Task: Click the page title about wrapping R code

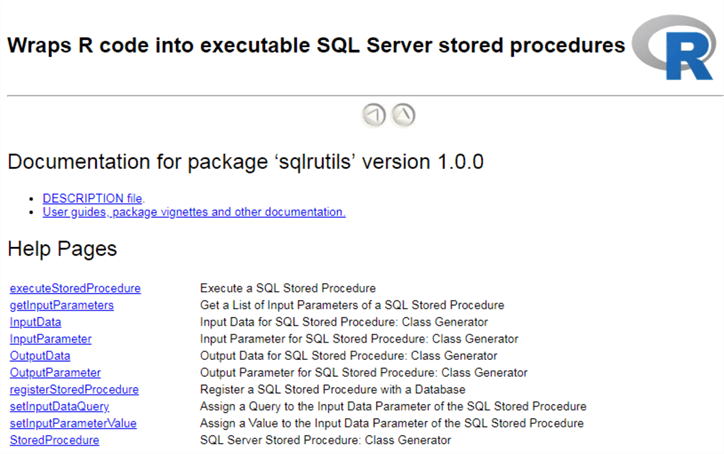Action: 316,45
